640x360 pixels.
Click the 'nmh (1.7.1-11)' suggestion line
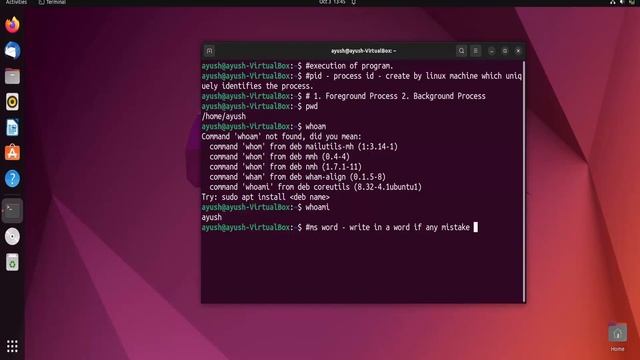286,167
